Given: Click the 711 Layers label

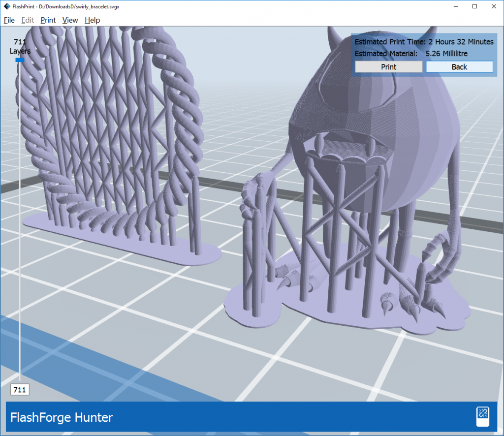Looking at the screenshot, I should tap(20, 46).
